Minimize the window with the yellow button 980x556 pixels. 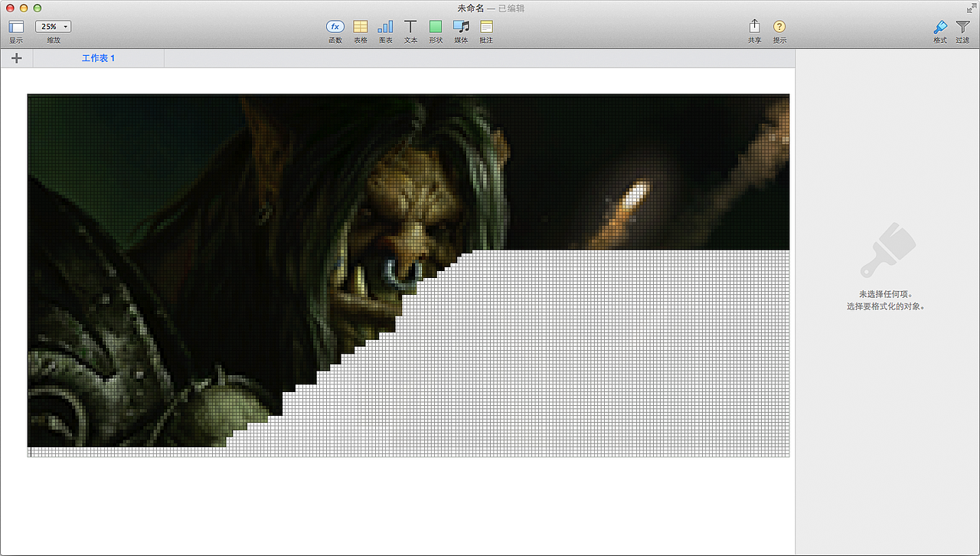click(x=24, y=8)
